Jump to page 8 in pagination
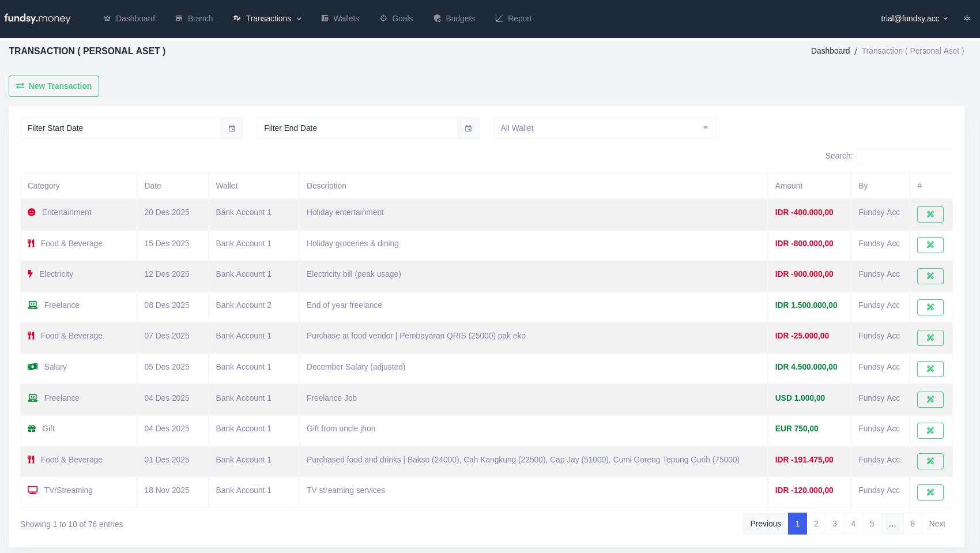The height and width of the screenshot is (553, 980). pos(913,524)
